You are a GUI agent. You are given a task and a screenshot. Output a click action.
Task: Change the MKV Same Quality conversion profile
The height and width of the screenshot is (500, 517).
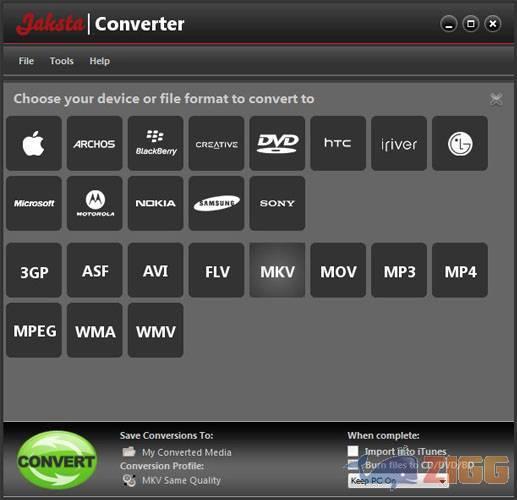click(181, 480)
